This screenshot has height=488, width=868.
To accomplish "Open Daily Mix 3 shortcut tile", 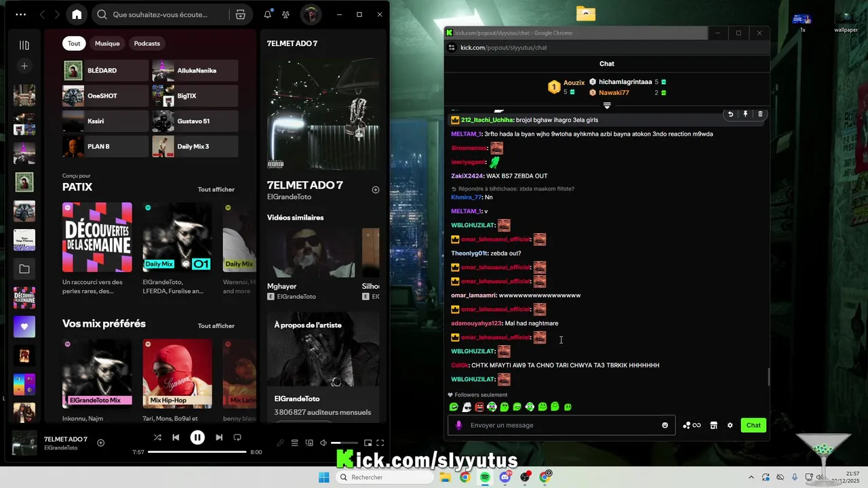I will click(195, 146).
